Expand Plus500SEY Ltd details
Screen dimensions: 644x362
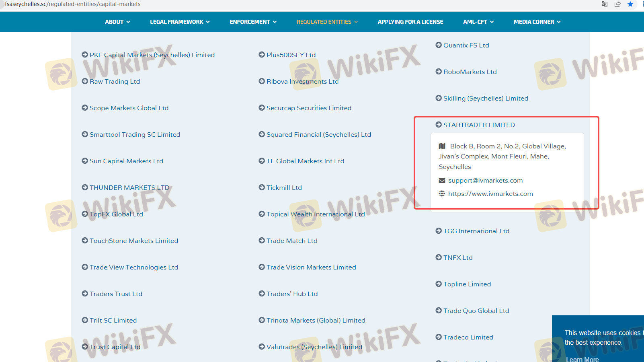click(291, 55)
